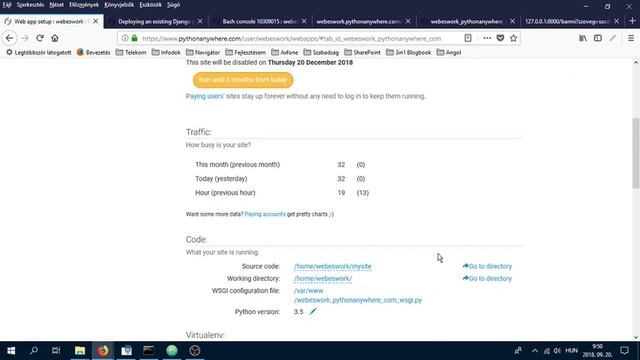640x360 pixels.
Task: Open Windows Start menu
Action: [x=11, y=351]
